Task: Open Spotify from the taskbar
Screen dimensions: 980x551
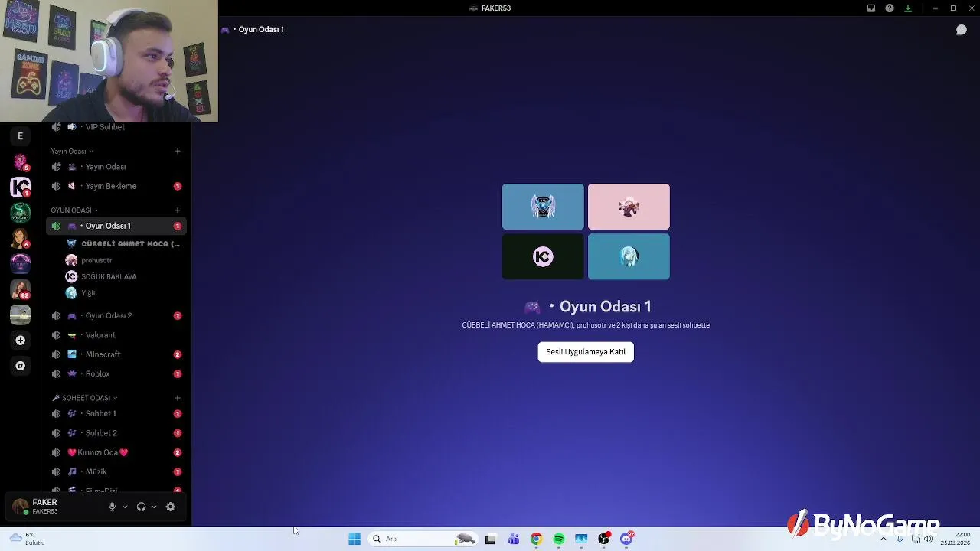Action: 559,539
